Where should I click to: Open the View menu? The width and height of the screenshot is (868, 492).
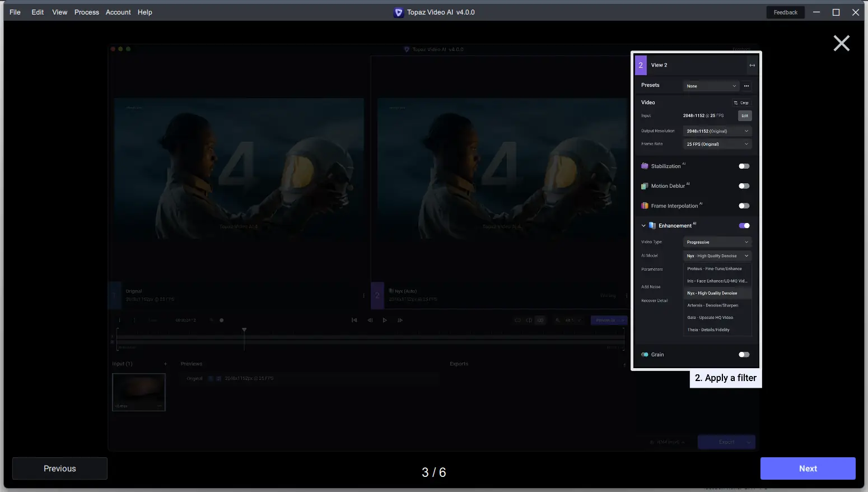point(60,12)
